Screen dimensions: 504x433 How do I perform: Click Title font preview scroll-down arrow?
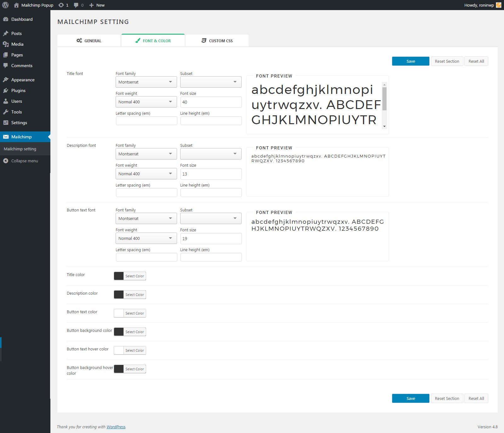pyautogui.click(x=384, y=126)
